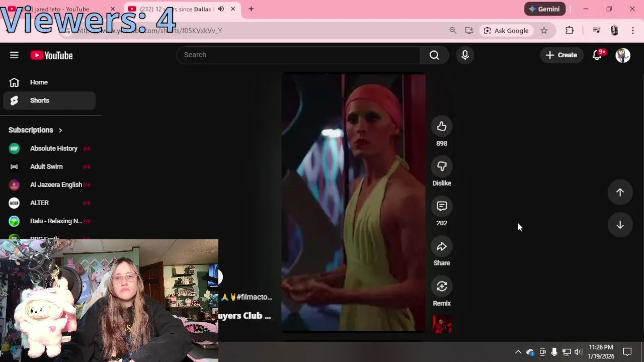Open Windows notification center icon
The width and height of the screenshot is (644, 362).
click(x=627, y=352)
